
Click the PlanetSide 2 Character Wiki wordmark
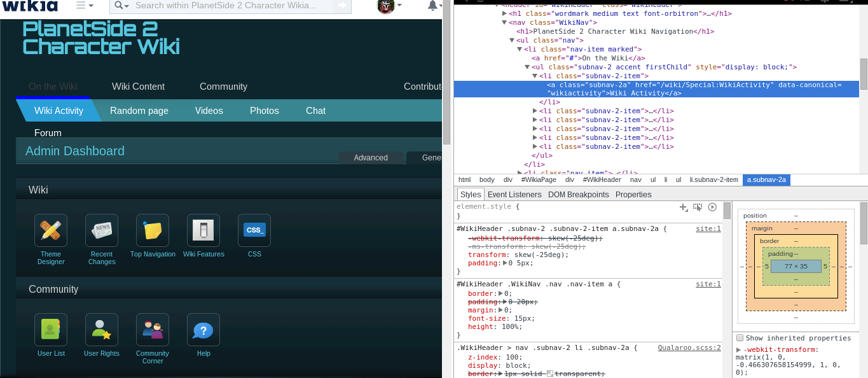point(101,38)
